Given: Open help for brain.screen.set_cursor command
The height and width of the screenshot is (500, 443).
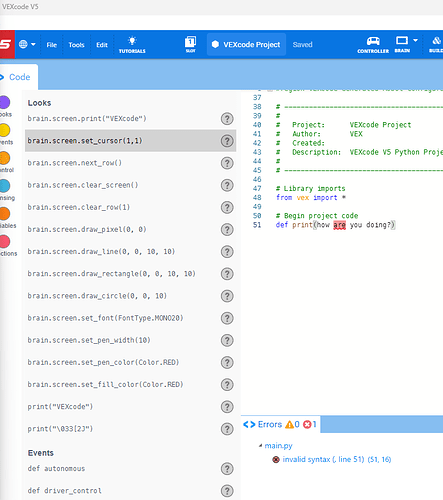Looking at the screenshot, I should point(227,141).
